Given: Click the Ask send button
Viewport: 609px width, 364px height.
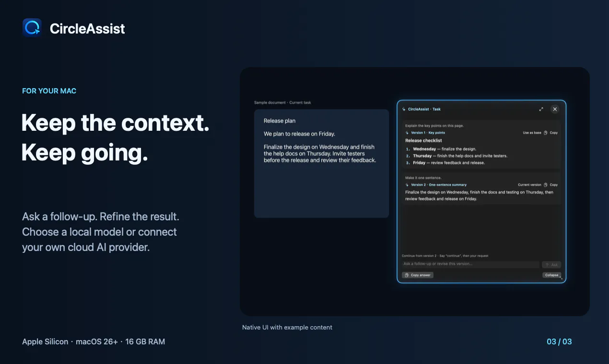Looking at the screenshot, I should [x=551, y=264].
